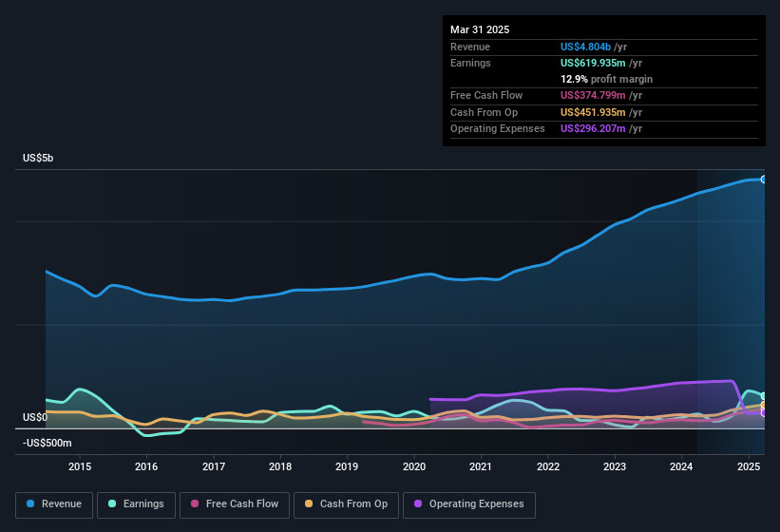Viewport: 780px width, 532px height.
Task: Toggle the Cash From Op legend button
Action: [x=346, y=505]
